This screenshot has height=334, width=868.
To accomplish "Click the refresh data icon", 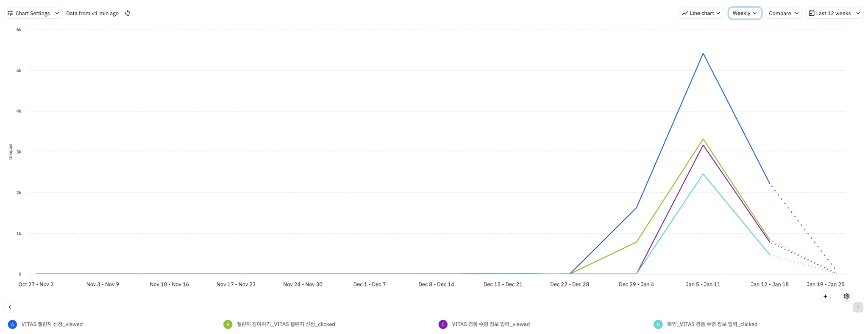I will click(x=128, y=13).
